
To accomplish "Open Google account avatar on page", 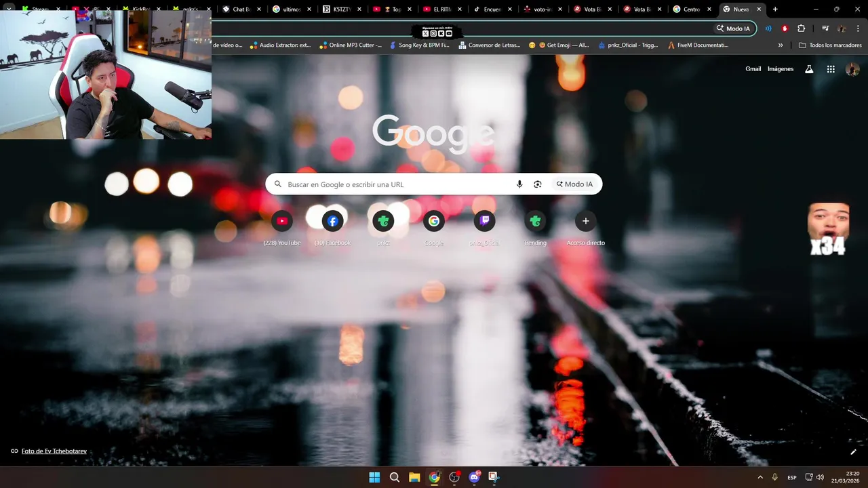I will [x=853, y=69].
